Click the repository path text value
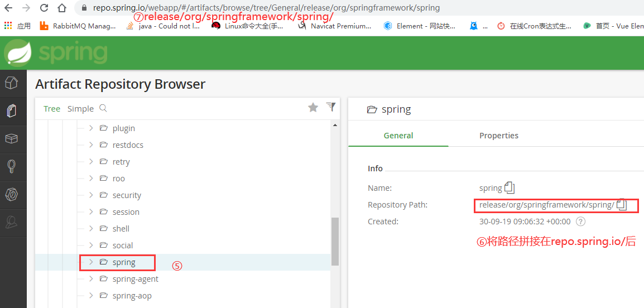This screenshot has width=644, height=308. [547, 205]
